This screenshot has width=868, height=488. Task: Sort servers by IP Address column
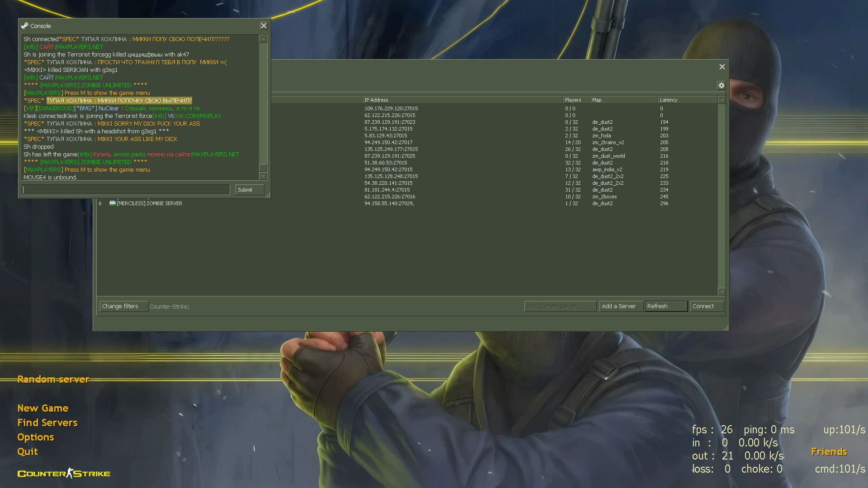462,100
